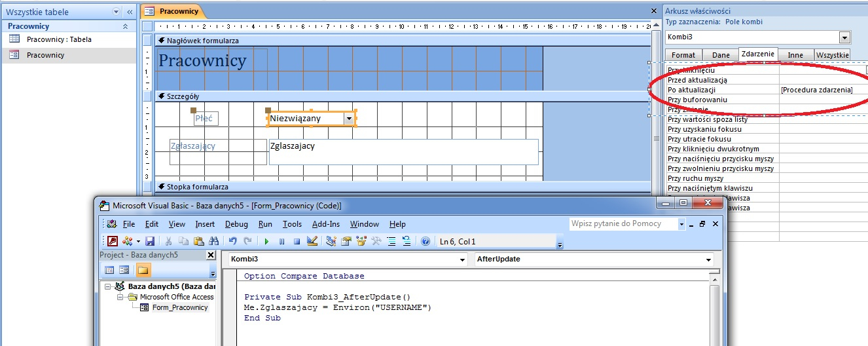
Task: Click View Object icon in Project pane
Action: coord(124,270)
